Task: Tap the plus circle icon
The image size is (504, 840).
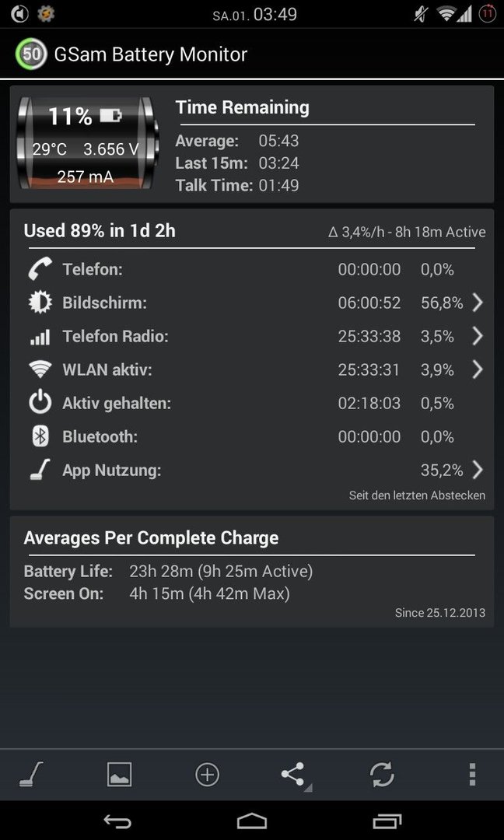Action: [x=207, y=775]
